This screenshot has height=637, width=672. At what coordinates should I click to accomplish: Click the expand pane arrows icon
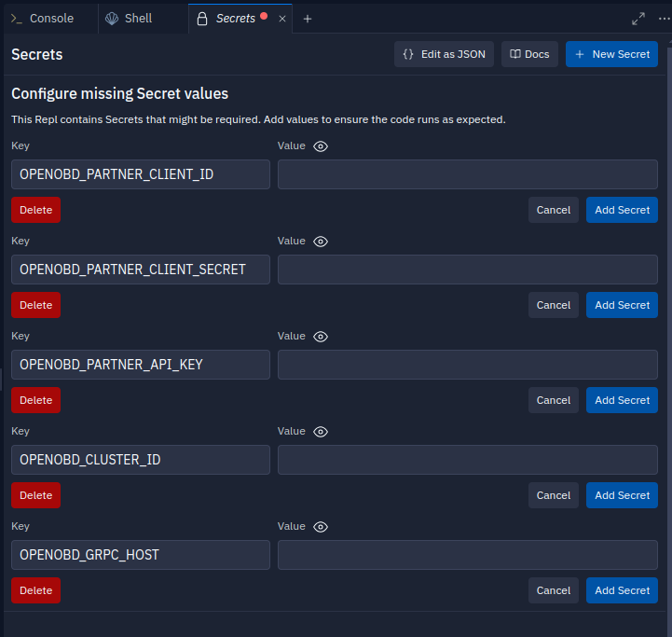pyautogui.click(x=638, y=19)
